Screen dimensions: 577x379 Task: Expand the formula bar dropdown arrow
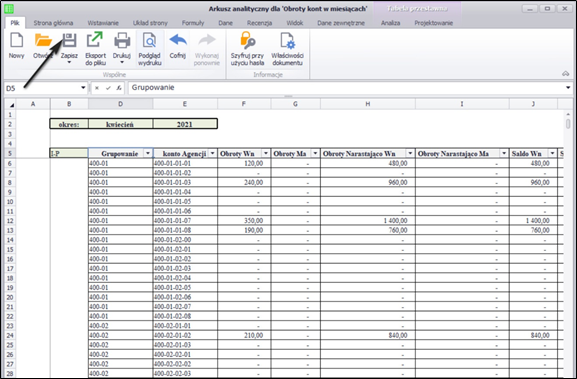[x=568, y=88]
